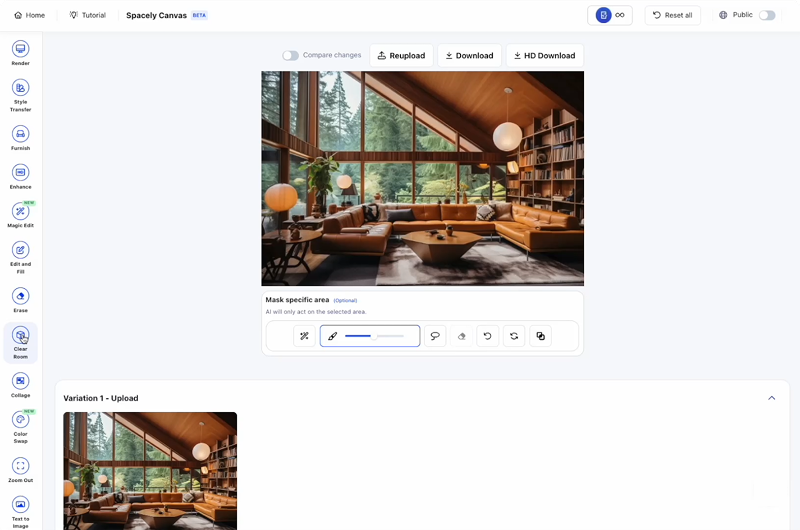Click the invert mask overlap icon
Screen dimensions: 800x530
tap(540, 336)
